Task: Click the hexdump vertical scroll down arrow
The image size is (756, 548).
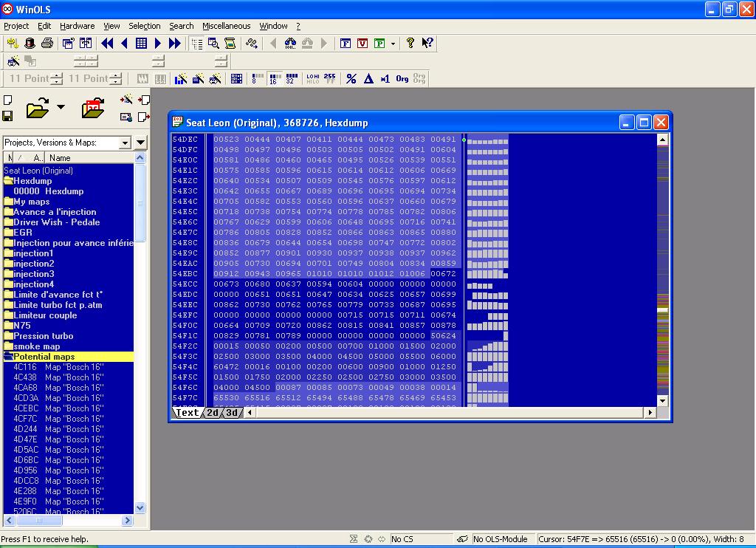Action: click(x=663, y=401)
